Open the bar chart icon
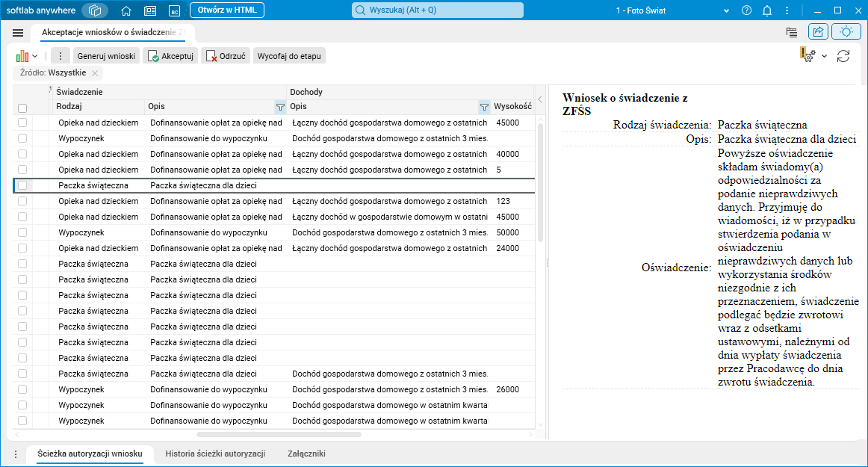Viewport: 868px width, 467px height. click(22, 56)
